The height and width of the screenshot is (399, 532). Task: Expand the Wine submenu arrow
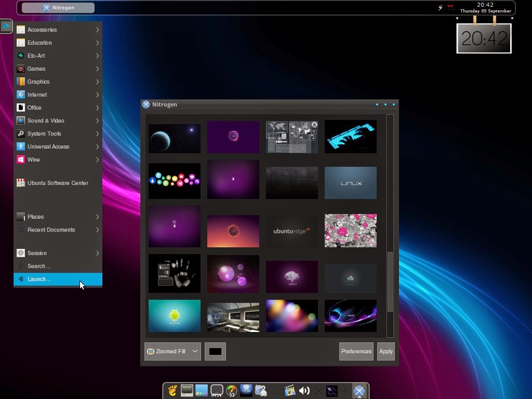click(x=97, y=159)
